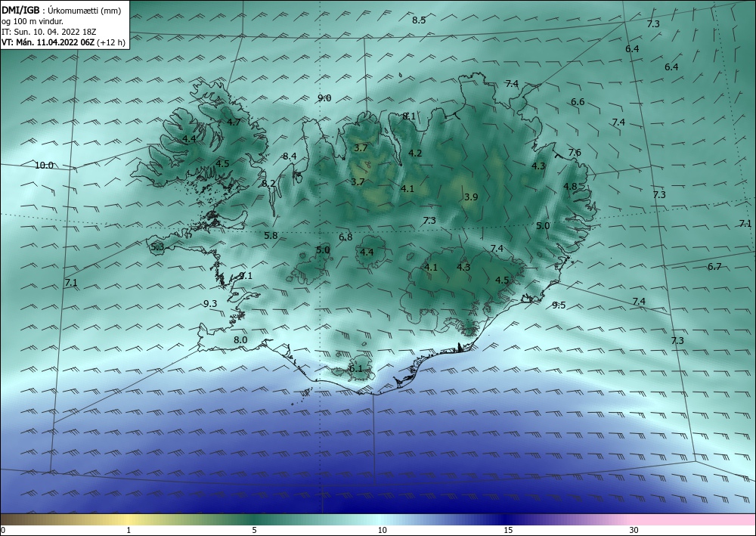The image size is (756, 536).
Task: Select the 7.6 value on the map
Action: click(575, 153)
